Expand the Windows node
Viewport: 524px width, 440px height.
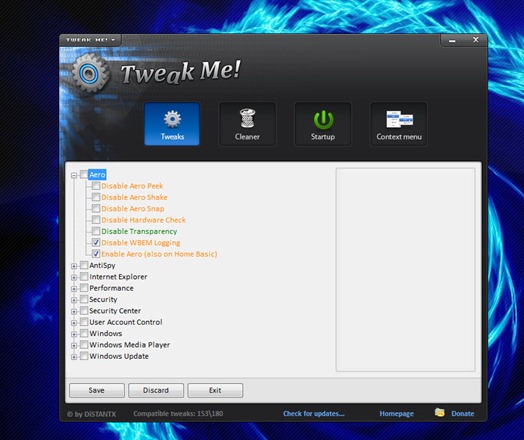coord(74,334)
